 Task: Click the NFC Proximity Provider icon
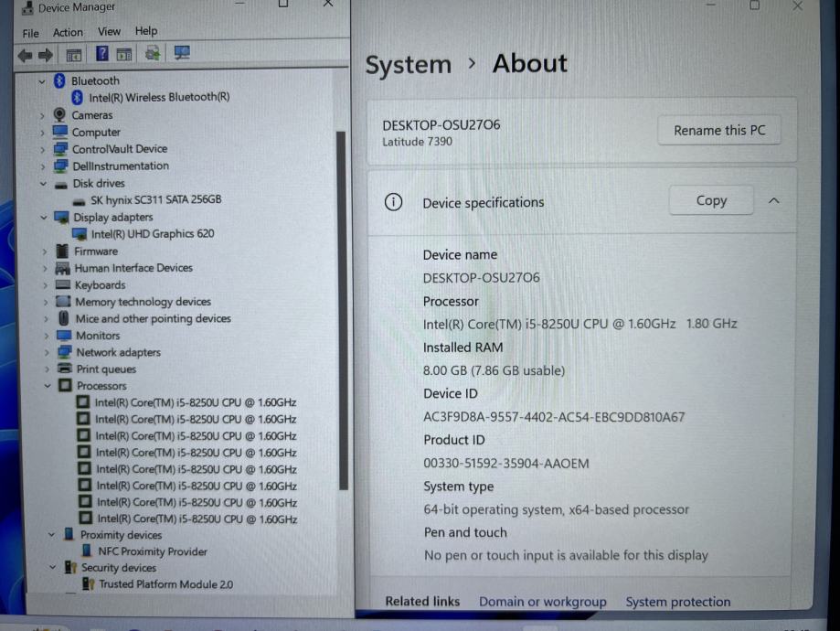click(x=87, y=551)
